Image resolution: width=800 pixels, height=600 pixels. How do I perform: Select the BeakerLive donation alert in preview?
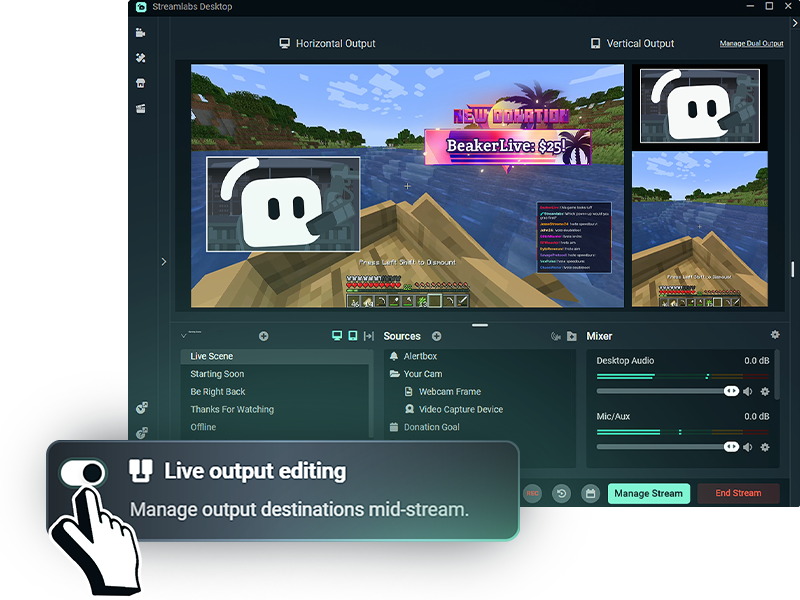(x=508, y=147)
